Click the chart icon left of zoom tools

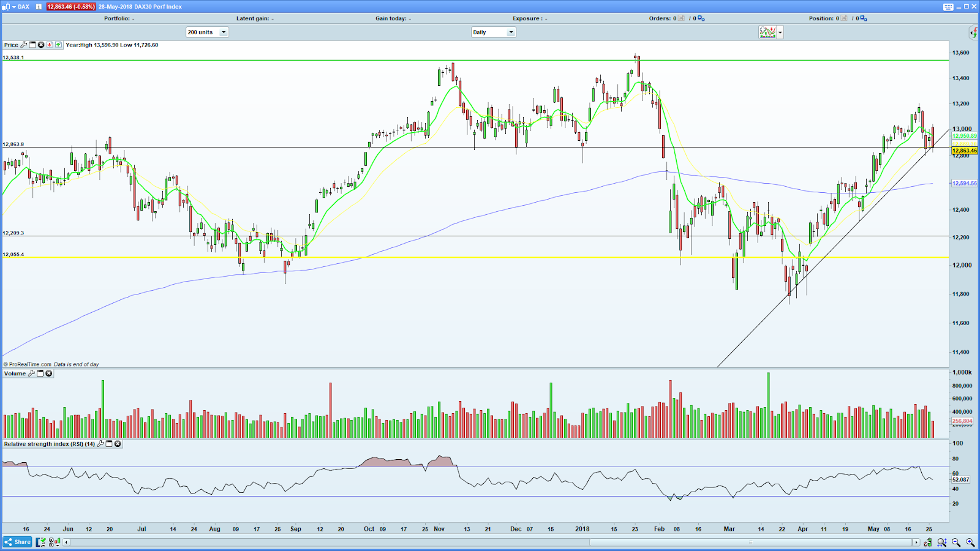(x=928, y=542)
